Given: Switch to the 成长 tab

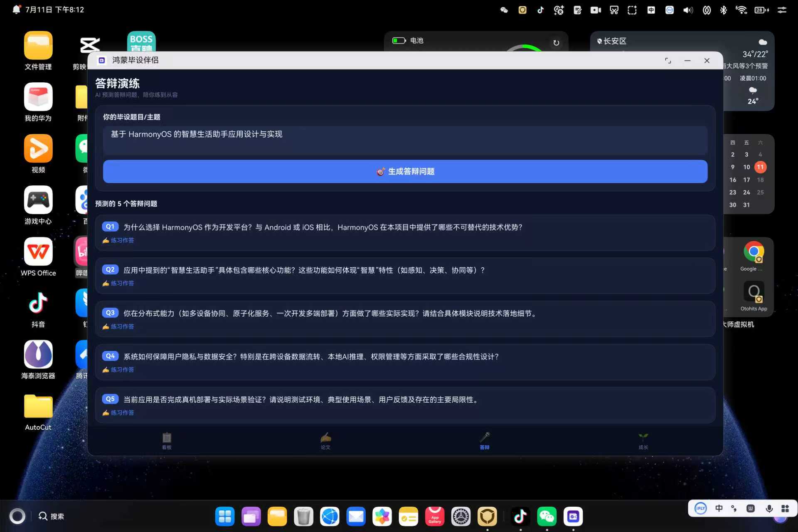Looking at the screenshot, I should (x=643, y=441).
